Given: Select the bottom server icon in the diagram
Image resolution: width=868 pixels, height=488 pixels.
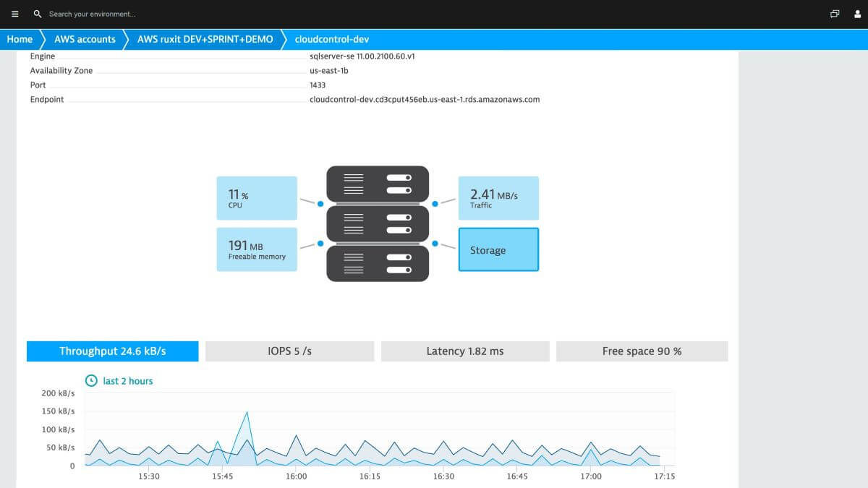Looking at the screenshot, I should click(377, 262).
